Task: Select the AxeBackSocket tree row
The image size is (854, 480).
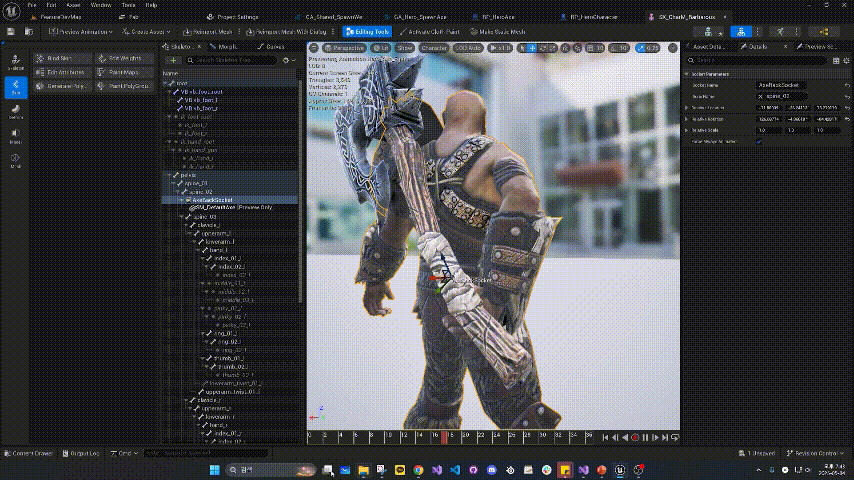Action: [x=230, y=200]
